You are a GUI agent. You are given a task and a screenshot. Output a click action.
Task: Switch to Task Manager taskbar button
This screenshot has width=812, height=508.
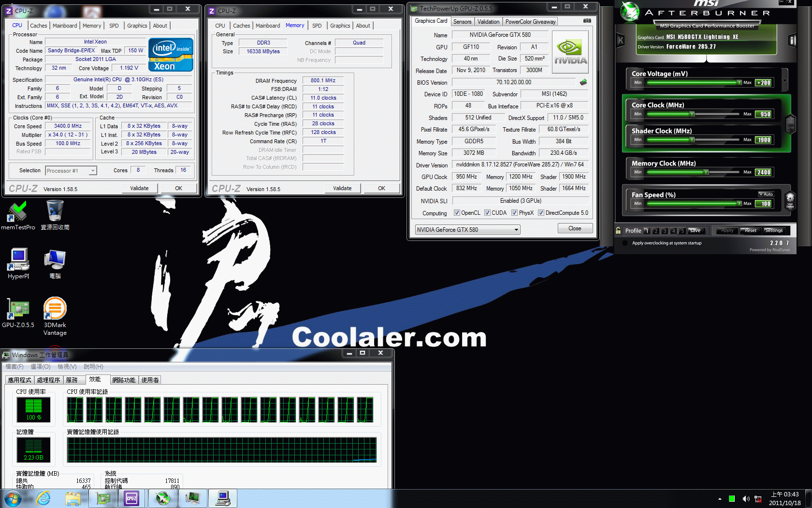coord(193,498)
